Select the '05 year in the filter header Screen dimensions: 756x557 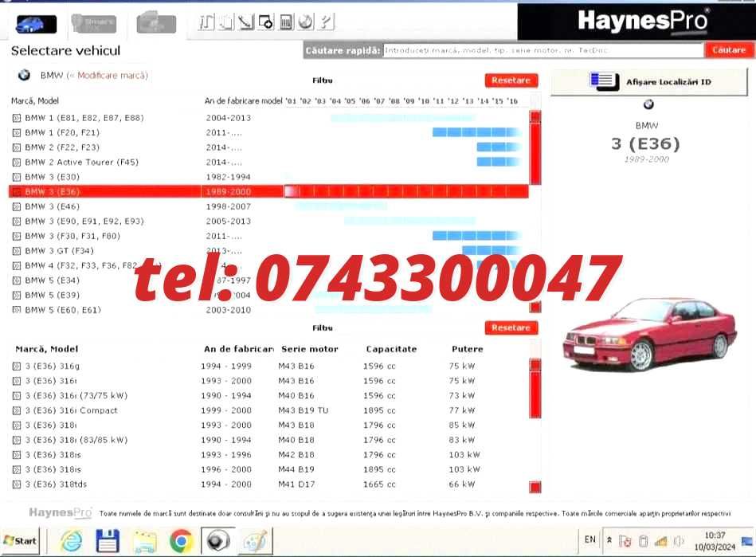point(350,101)
